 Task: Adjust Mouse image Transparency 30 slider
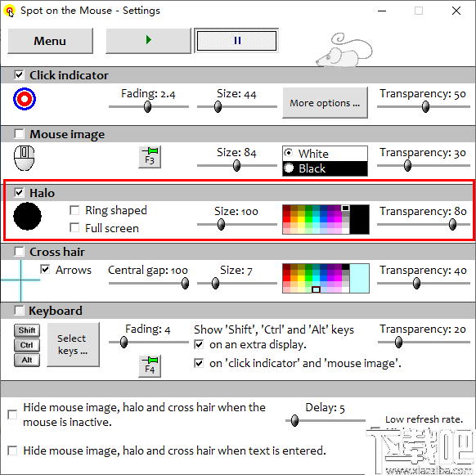424,165
